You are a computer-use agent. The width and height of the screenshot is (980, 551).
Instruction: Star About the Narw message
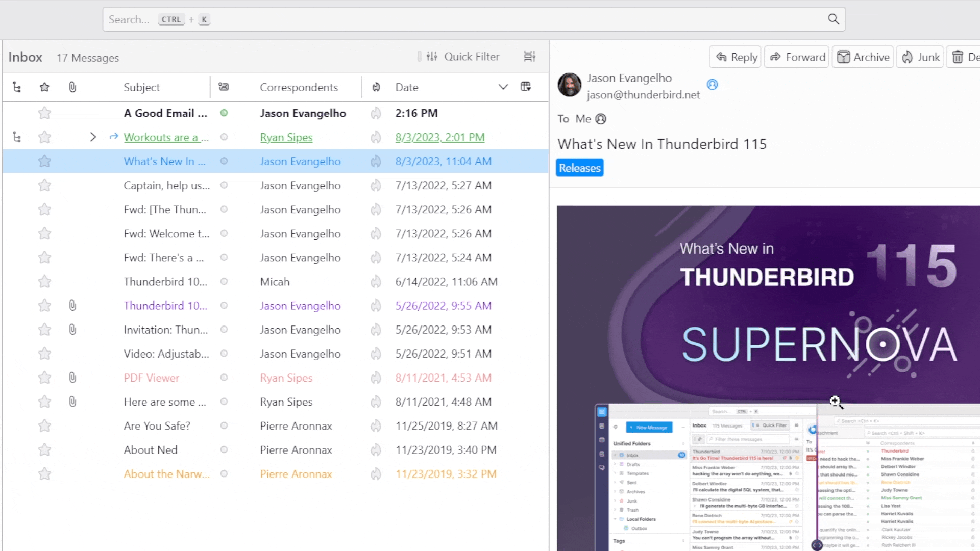pyautogui.click(x=44, y=474)
